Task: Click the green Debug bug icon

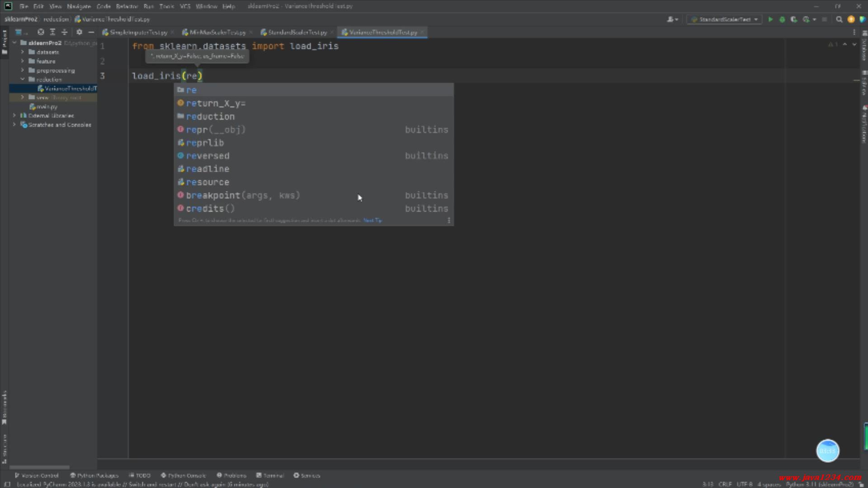Action: [782, 19]
